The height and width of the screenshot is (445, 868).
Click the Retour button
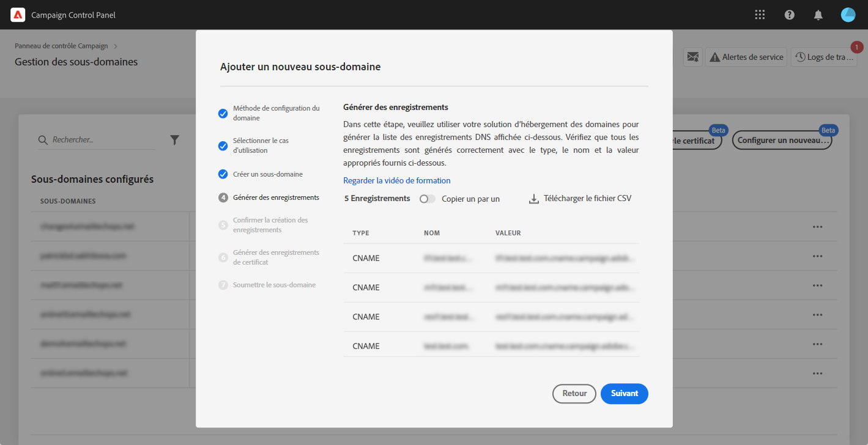tap(574, 394)
